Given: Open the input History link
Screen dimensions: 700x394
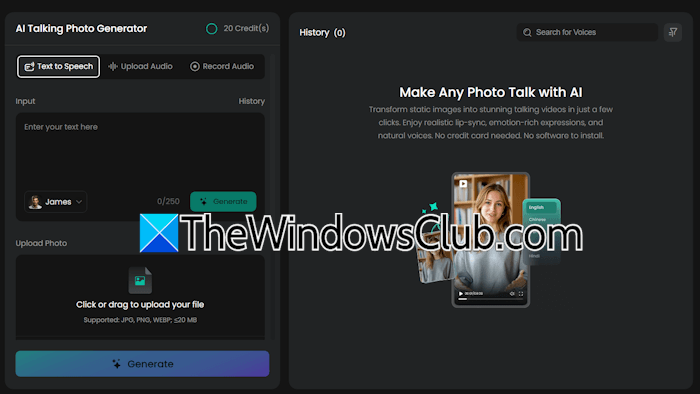Looking at the screenshot, I should (251, 101).
